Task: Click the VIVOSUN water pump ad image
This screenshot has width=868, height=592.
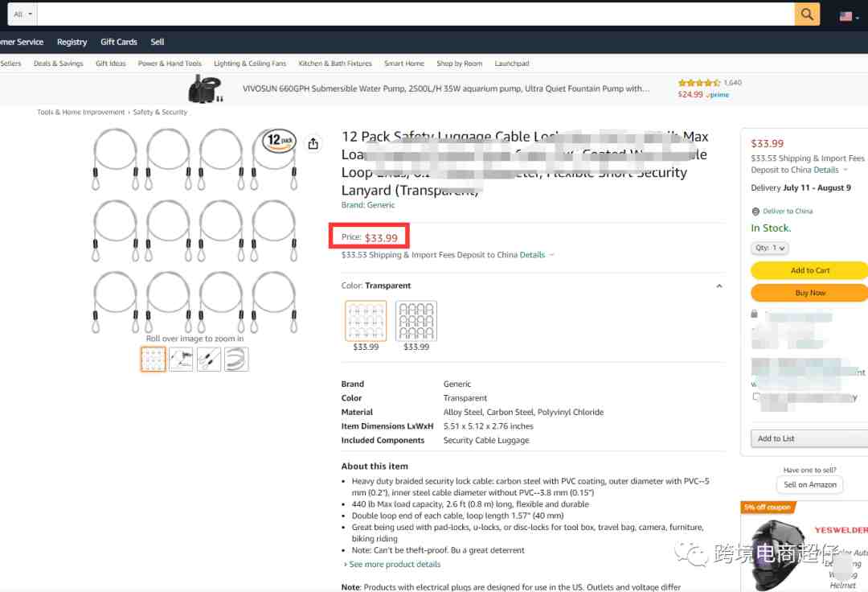Action: tap(206, 88)
